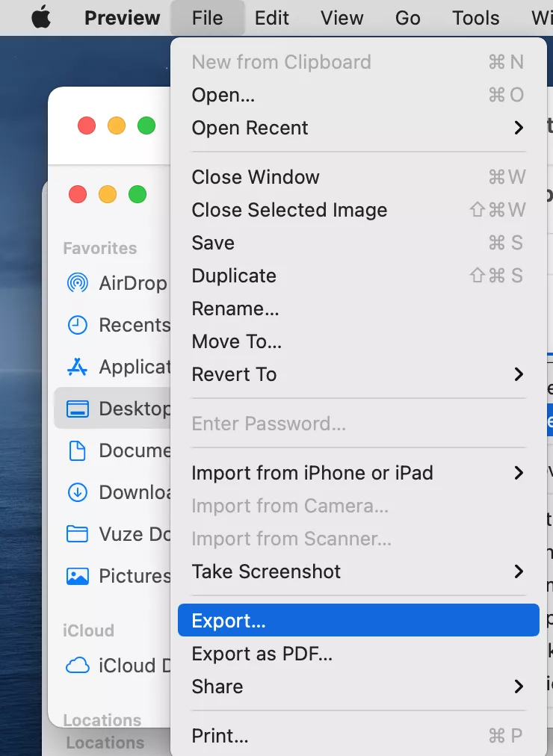Open the Vuze folder icon
Image resolution: width=553 pixels, height=756 pixels.
(x=77, y=534)
